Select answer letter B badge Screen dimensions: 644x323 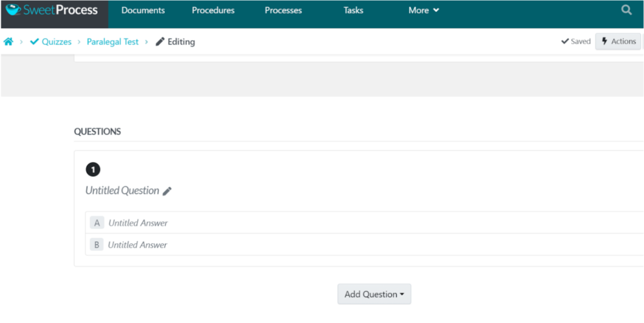click(97, 245)
